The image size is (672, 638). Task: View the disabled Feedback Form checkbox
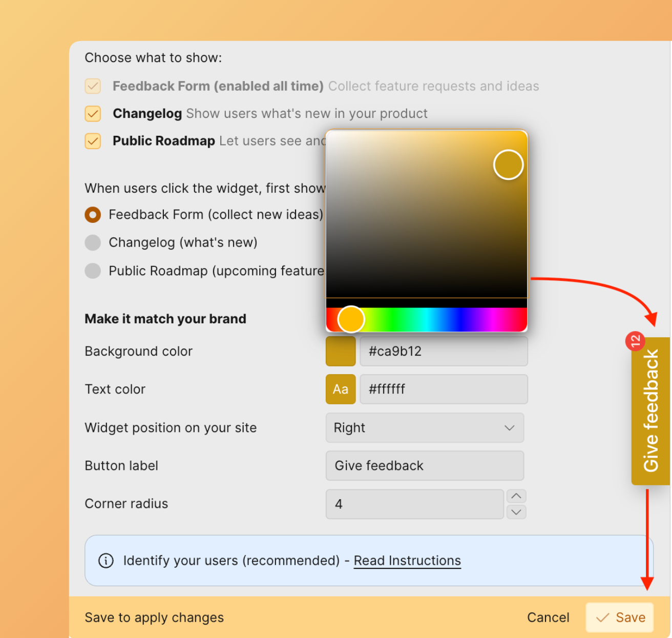pos(93,86)
